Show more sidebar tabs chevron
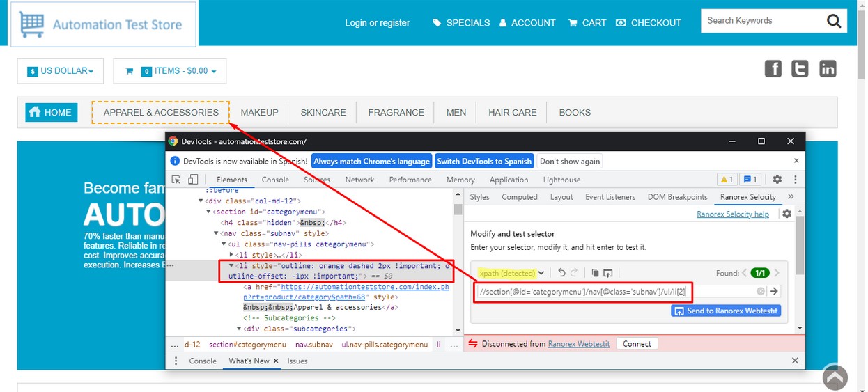Screen dimensions: 868x392 791,197
